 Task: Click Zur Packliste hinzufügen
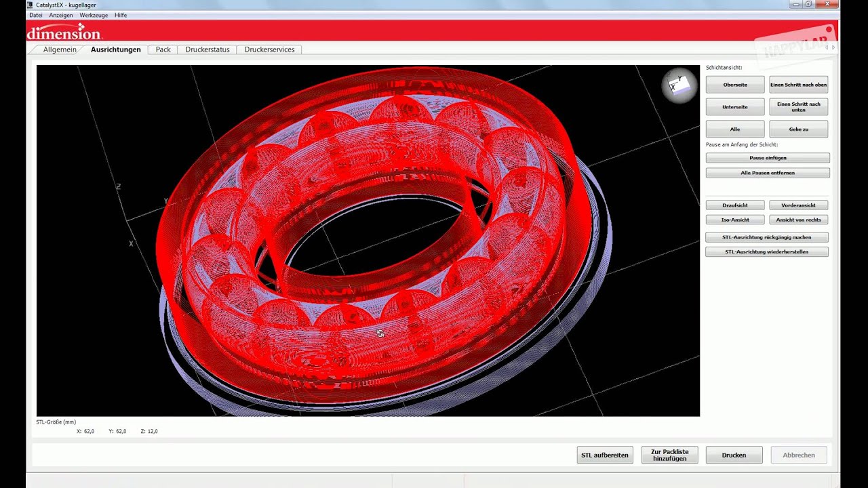point(669,455)
